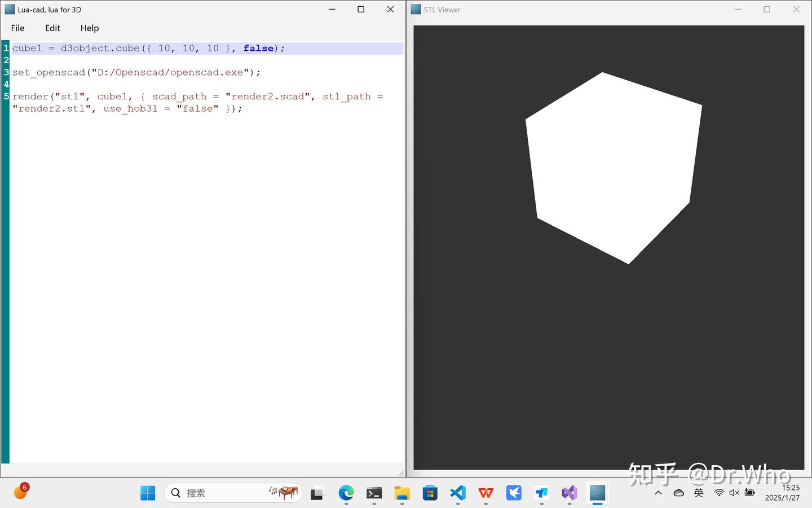Click the piano picture in search box
812x508 pixels.
284,493
